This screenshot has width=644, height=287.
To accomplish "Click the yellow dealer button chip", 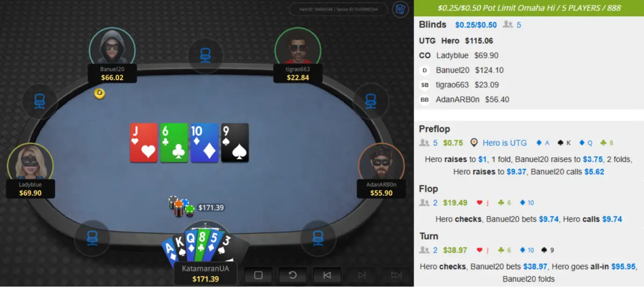I will coord(99,93).
